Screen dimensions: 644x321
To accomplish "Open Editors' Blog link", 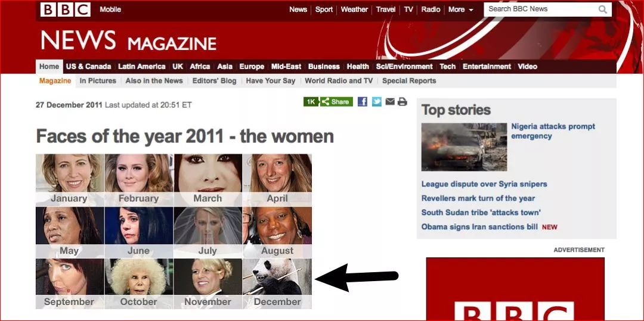I will pos(214,81).
